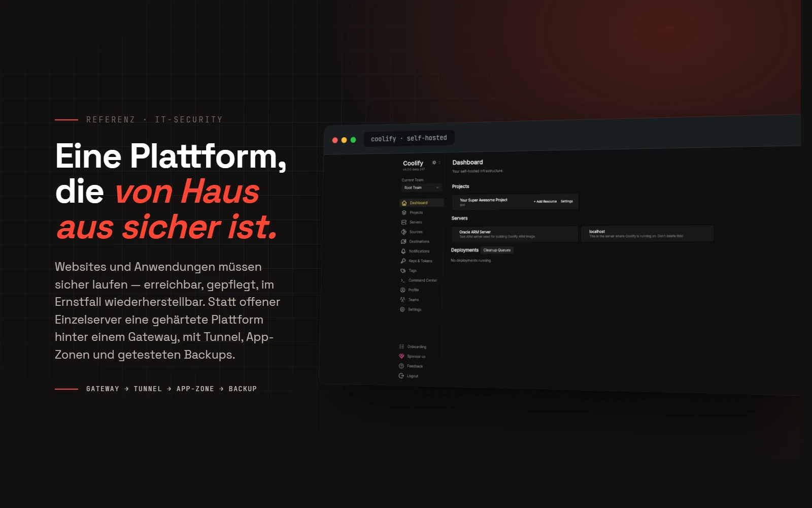
Task: Click the 'REFERENZ · IT-SECURITY' label
Action: (x=154, y=120)
